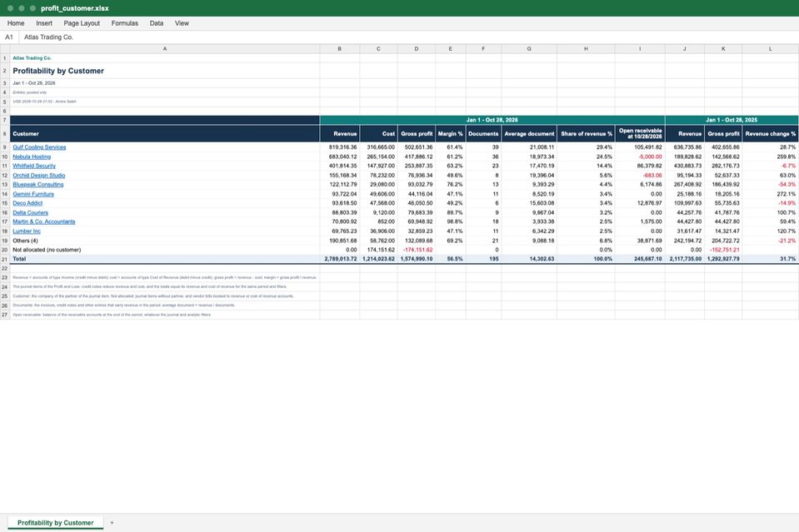This screenshot has width=799, height=532.
Task: Click the Atlas Trading Co. cell in row 1
Action: click(165, 58)
